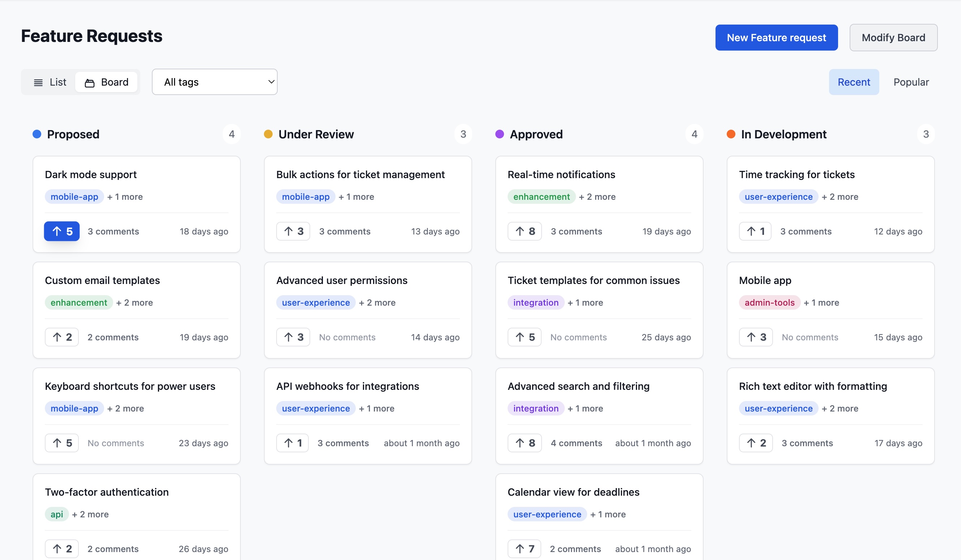Viewport: 961px width, 560px height.
Task: Click '+ 1 more' on Mobile app card
Action: tap(821, 302)
